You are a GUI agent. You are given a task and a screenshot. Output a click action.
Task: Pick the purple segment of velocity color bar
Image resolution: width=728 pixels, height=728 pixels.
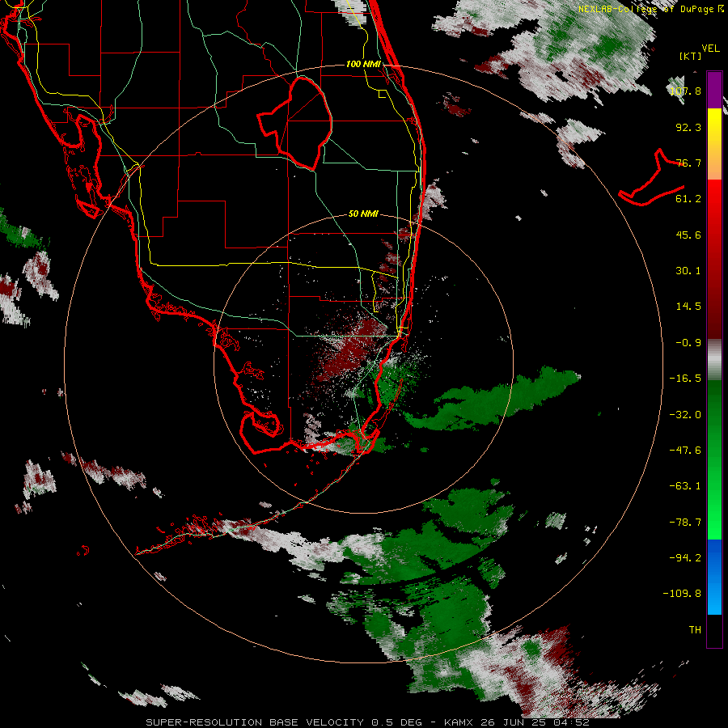click(x=714, y=90)
